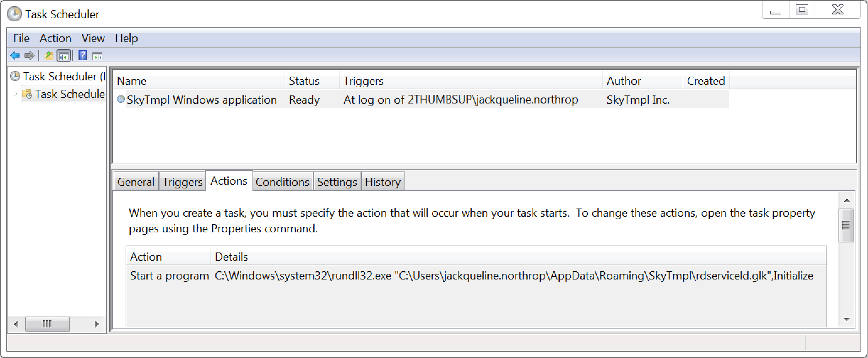Screen dimensions: 868x358
Task: Click the clock icon beside SkyTmpl Windows application
Action: point(121,99)
